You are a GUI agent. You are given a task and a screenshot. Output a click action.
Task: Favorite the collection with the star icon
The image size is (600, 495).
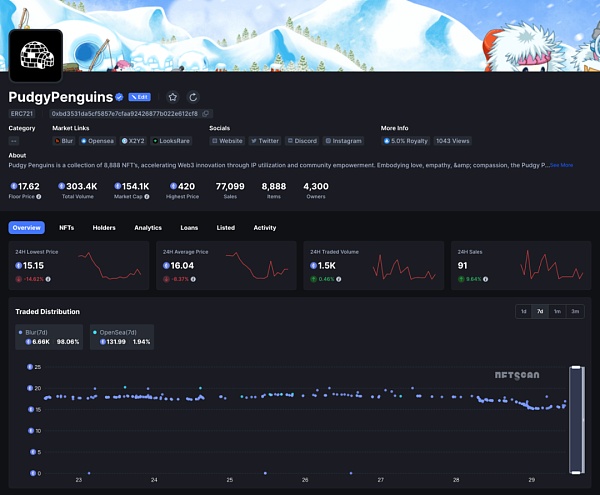tap(173, 97)
